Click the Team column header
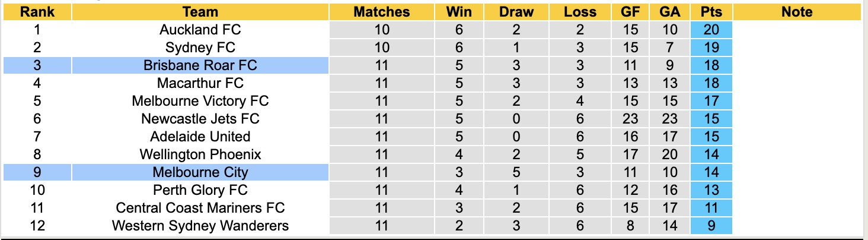Screen dimensions: 868x240 200,12
